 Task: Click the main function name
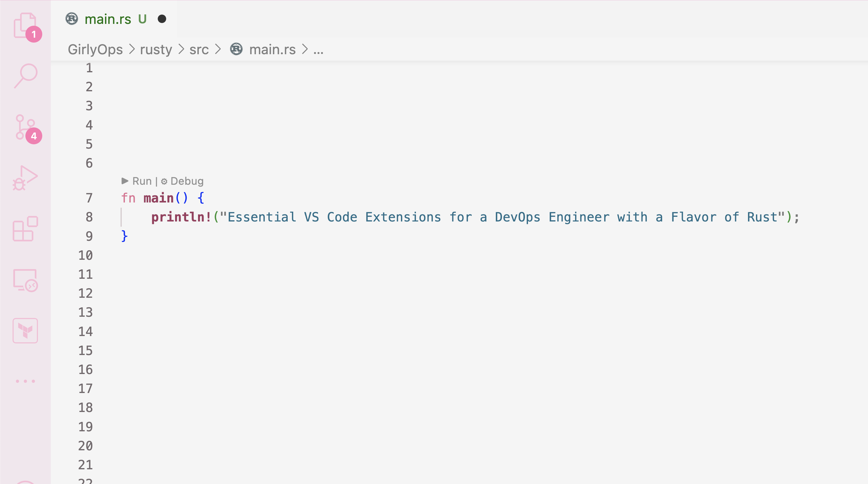(x=158, y=198)
